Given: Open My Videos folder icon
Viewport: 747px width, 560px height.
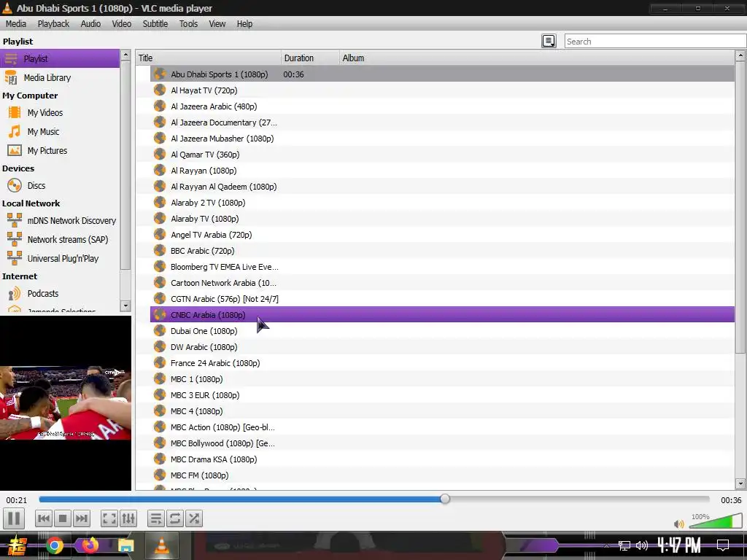Looking at the screenshot, I should pos(15,112).
